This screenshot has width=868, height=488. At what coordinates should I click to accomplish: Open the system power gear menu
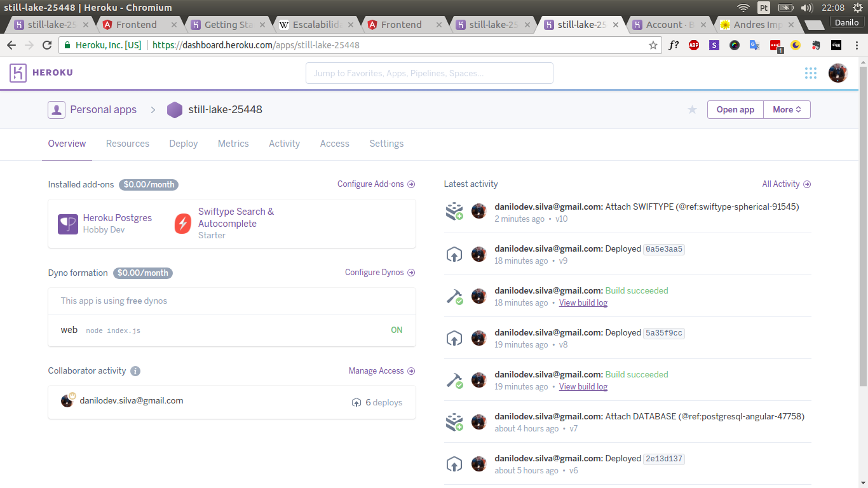click(857, 8)
